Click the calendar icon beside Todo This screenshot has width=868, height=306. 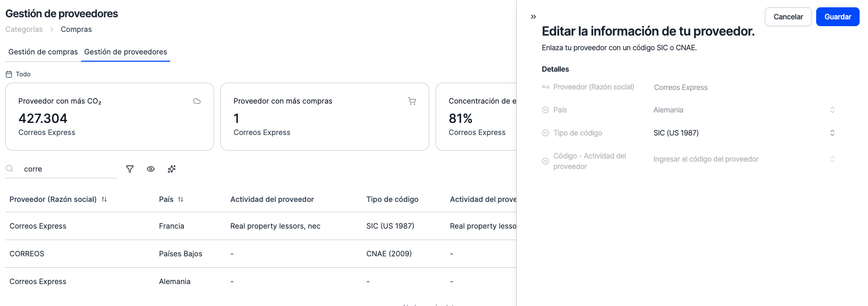point(9,74)
